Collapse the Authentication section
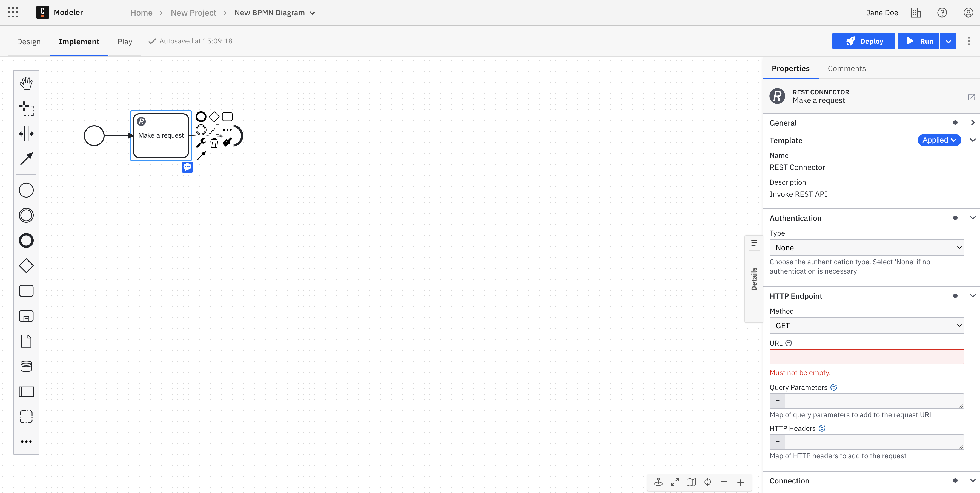This screenshot has width=980, height=493. click(972, 218)
